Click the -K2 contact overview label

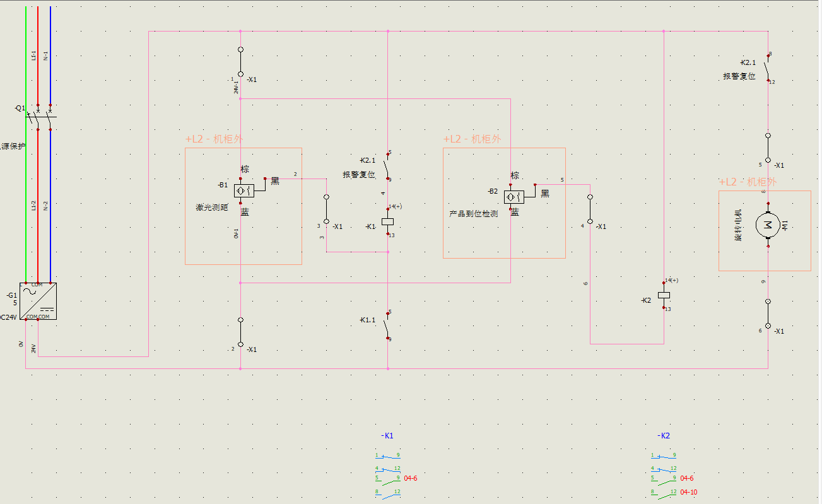pyautogui.click(x=663, y=436)
